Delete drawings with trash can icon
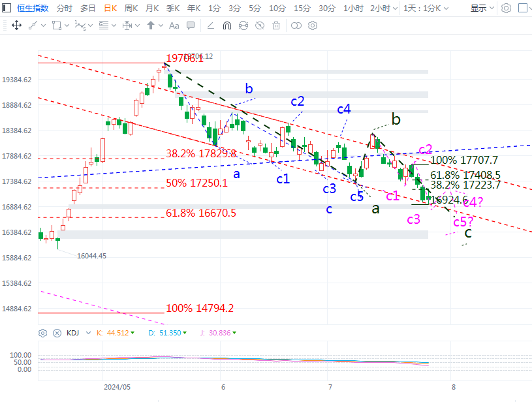 point(276,25)
